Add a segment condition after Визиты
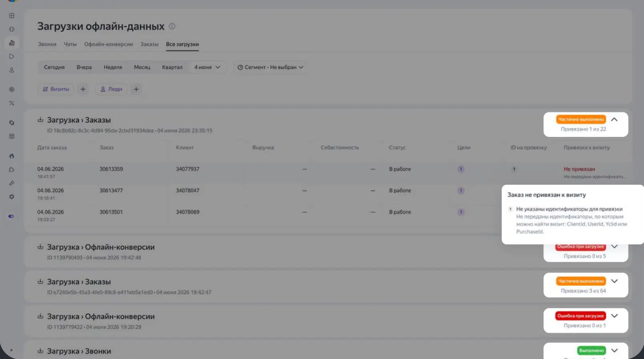Viewport: 644px width, 359px height. click(83, 89)
